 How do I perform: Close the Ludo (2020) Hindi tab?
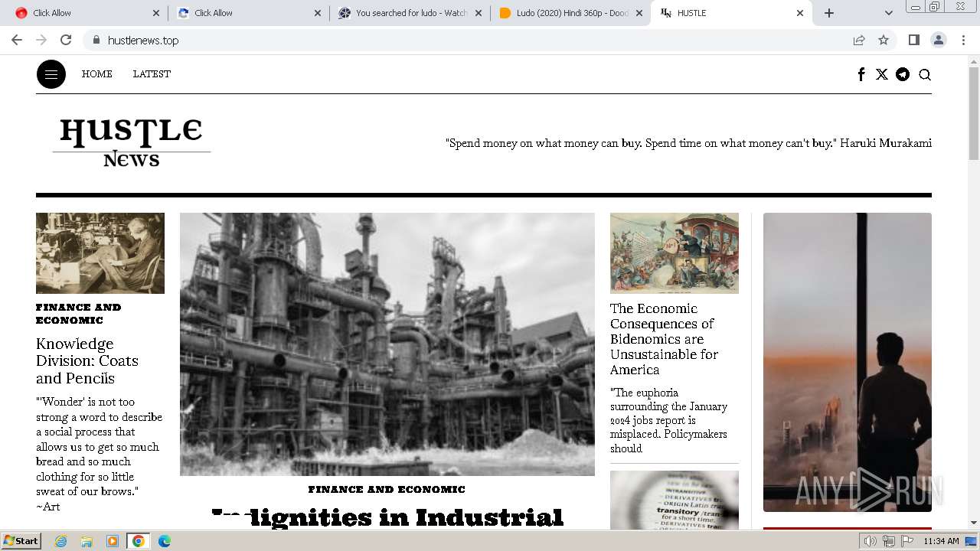(x=639, y=13)
